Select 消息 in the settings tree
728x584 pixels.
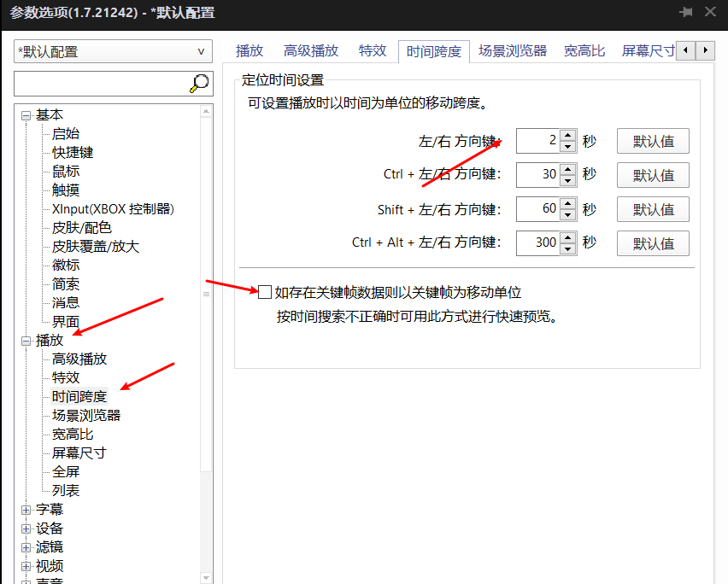[x=66, y=303]
